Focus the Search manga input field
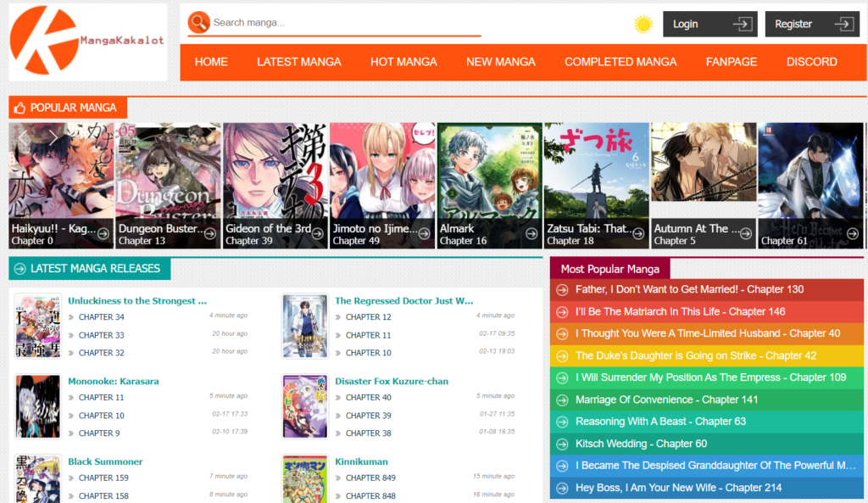This screenshot has width=868, height=503. tap(346, 23)
